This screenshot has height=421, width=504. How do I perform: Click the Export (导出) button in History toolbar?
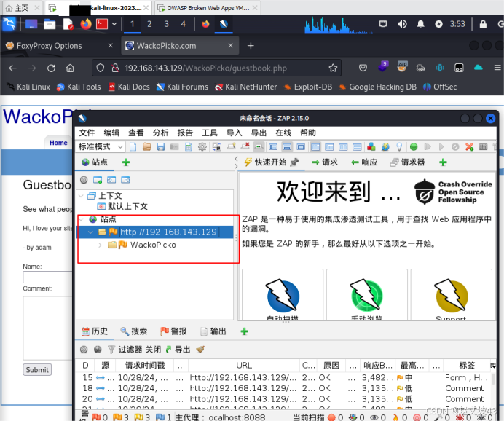pos(178,350)
